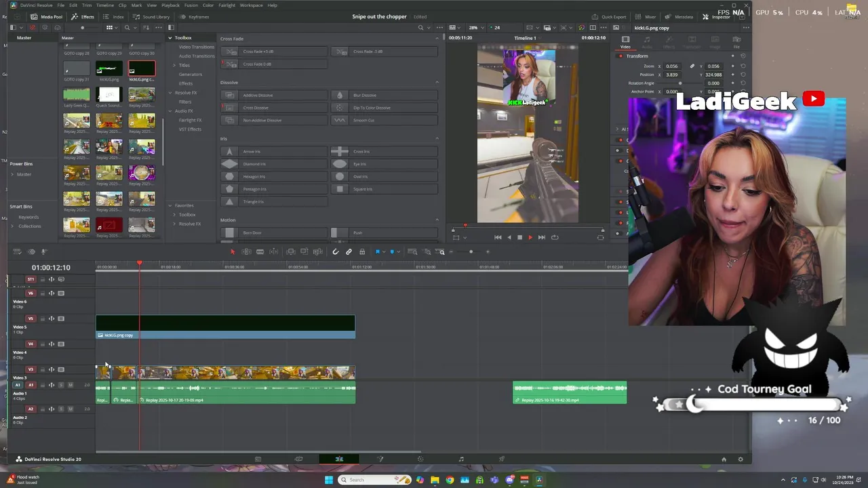The image size is (868, 488).
Task: Select the Cross Dissolve transition
Action: point(274,108)
